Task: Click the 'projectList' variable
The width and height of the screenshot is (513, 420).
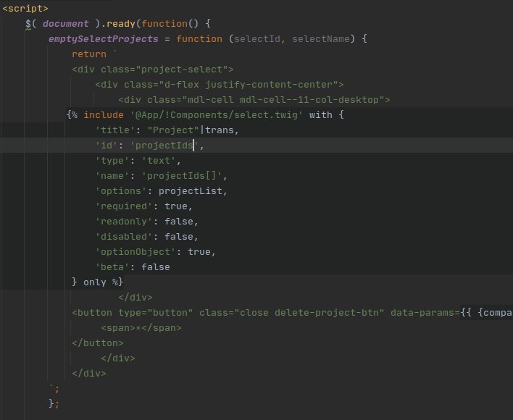Action: click(x=191, y=191)
